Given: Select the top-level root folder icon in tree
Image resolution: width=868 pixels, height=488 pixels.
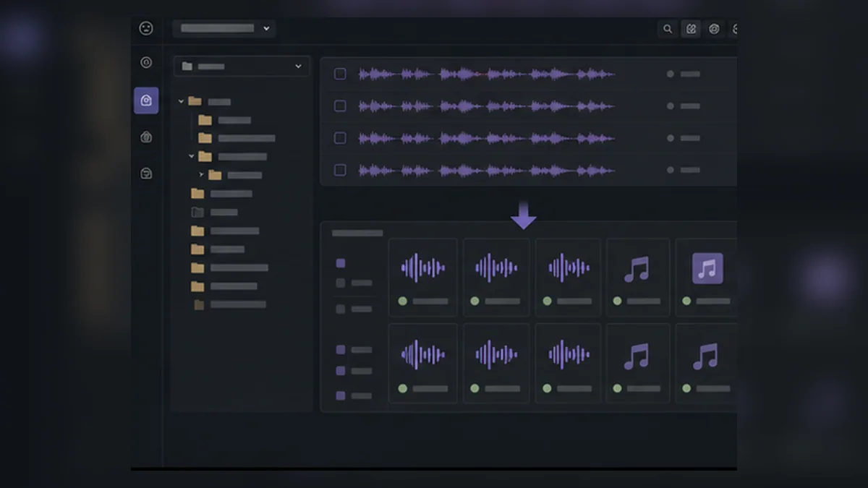Looking at the screenshot, I should point(195,101).
